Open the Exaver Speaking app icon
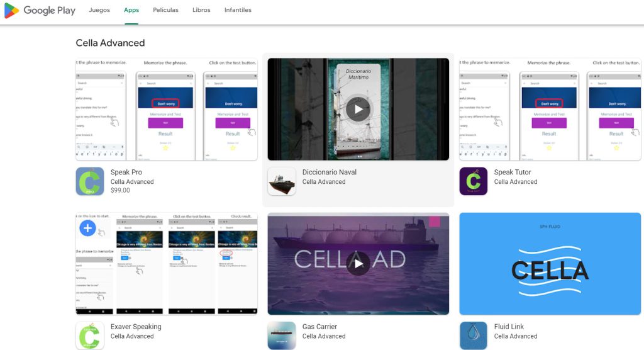The width and height of the screenshot is (644, 350). pos(90,336)
